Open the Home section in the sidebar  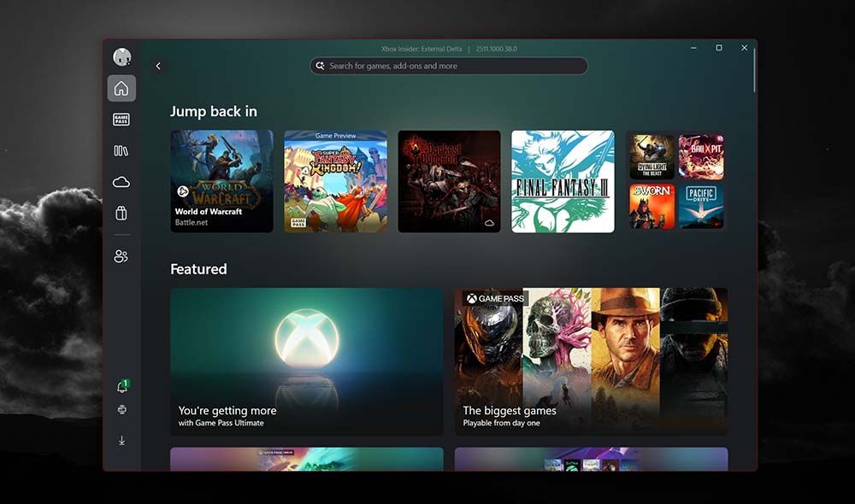coord(121,88)
